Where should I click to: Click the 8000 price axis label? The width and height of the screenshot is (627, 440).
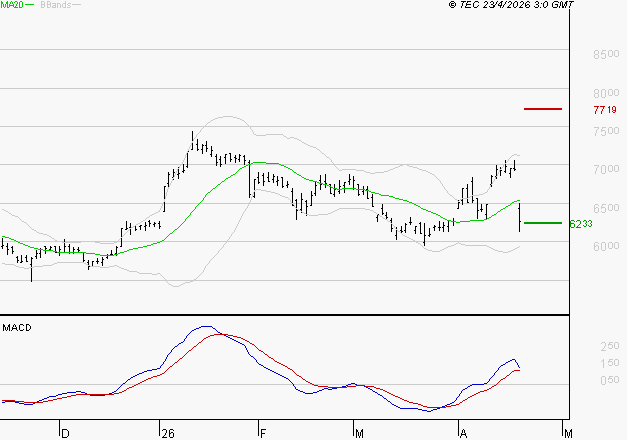tap(606, 93)
